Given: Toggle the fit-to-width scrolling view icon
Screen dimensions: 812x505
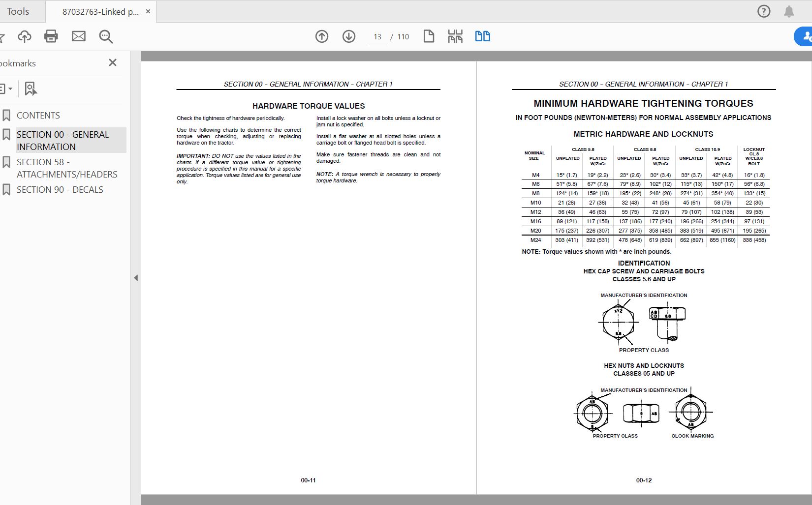Looking at the screenshot, I should pos(455,36).
